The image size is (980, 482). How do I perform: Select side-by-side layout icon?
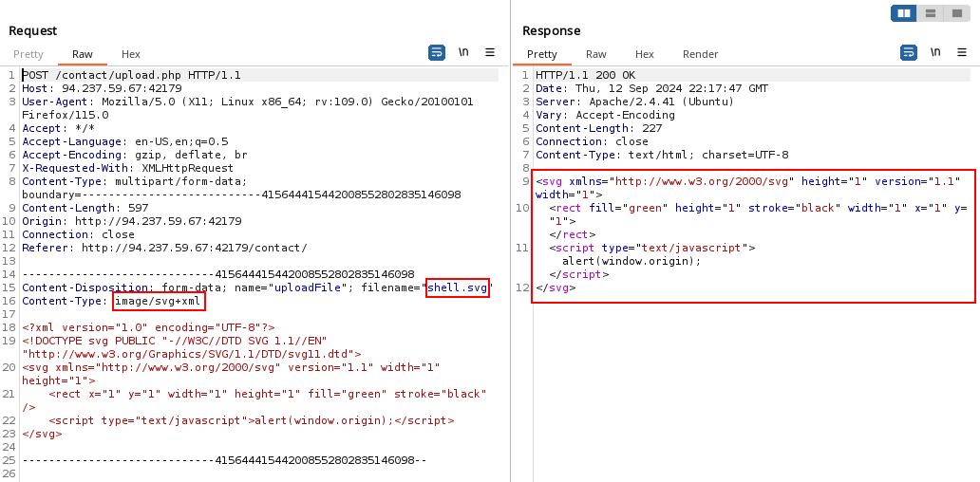point(904,13)
